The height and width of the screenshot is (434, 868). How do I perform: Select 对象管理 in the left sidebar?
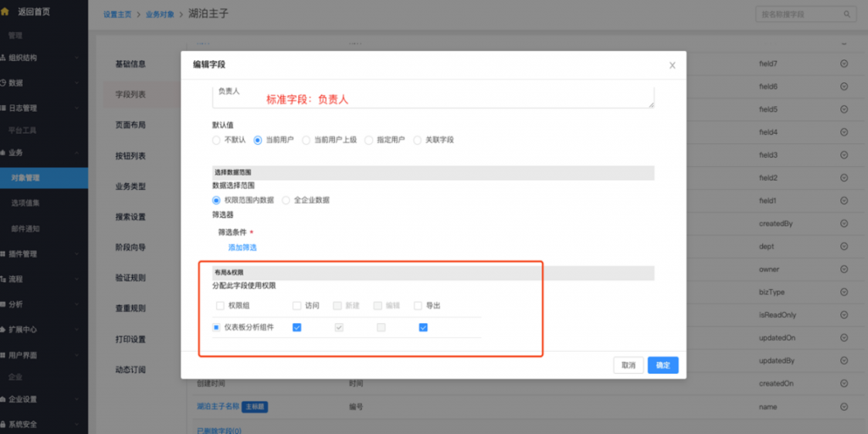tap(25, 178)
